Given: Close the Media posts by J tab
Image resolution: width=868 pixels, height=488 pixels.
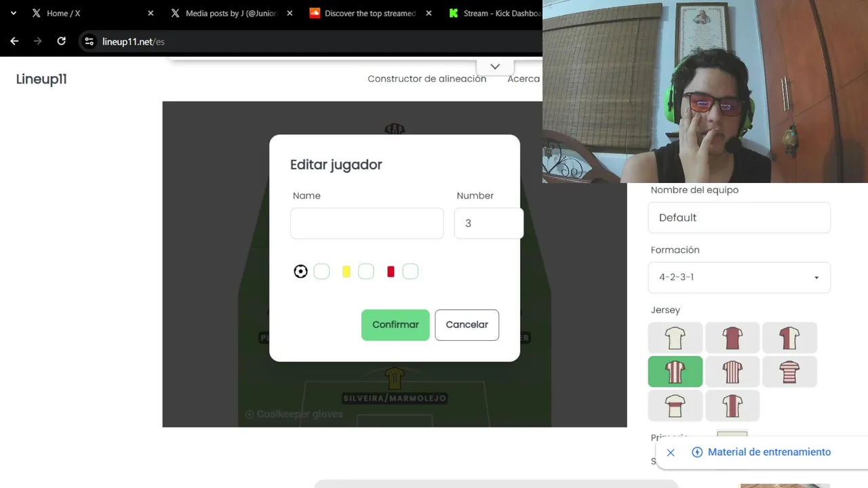Looking at the screenshot, I should point(290,13).
